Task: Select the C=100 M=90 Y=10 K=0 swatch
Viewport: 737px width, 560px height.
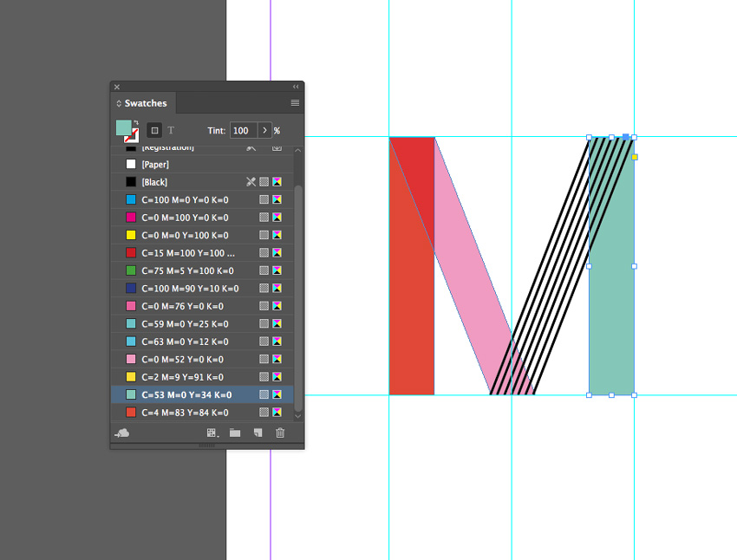Action: (x=202, y=289)
